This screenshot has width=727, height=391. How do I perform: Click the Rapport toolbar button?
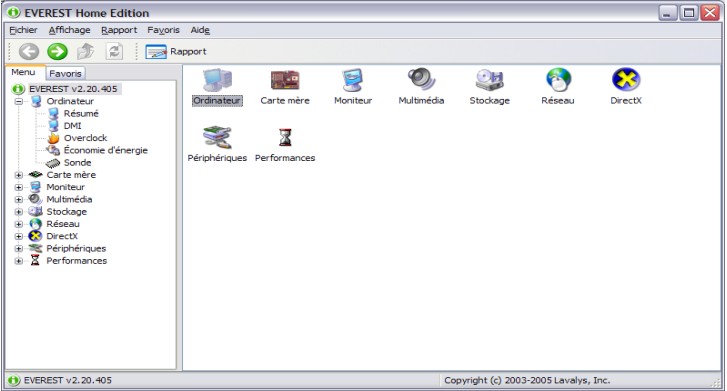176,51
